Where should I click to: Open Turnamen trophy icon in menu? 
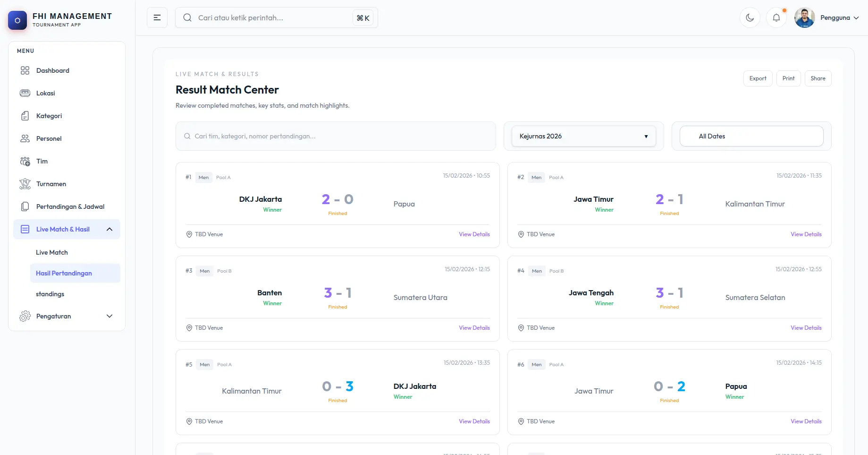[25, 184]
